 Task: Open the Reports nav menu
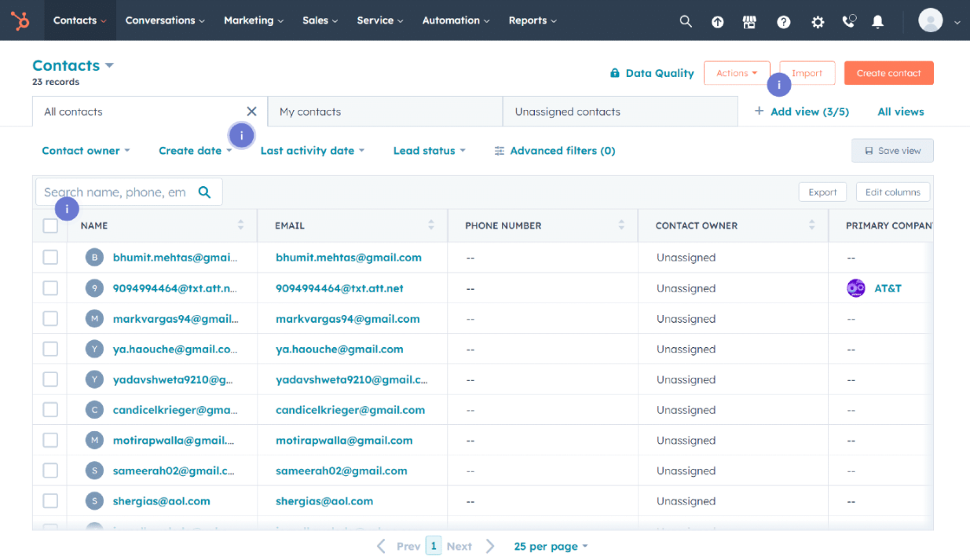point(533,20)
